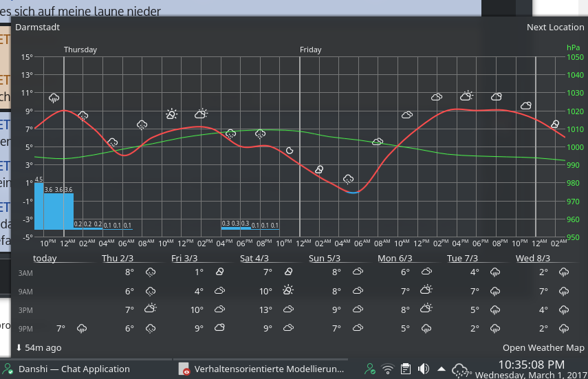Reload weather via 54m ago indicator
The width and height of the screenshot is (588, 379).
pyautogui.click(x=39, y=348)
